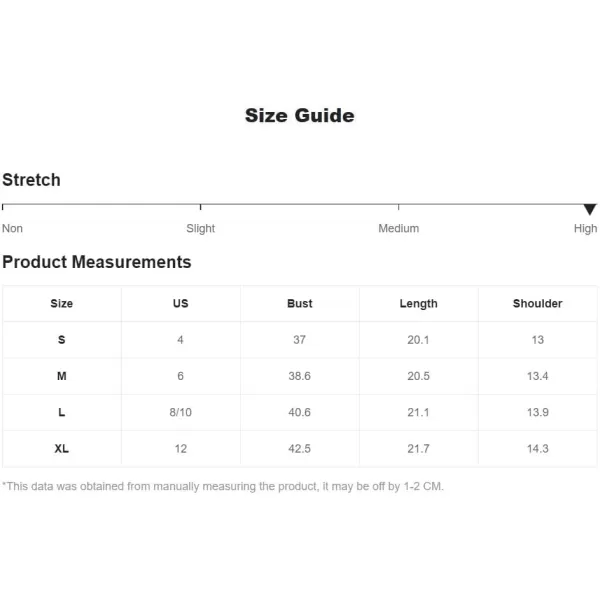Viewport: 600px width, 600px height.
Task: Click the High stretch label
Action: pos(585,228)
